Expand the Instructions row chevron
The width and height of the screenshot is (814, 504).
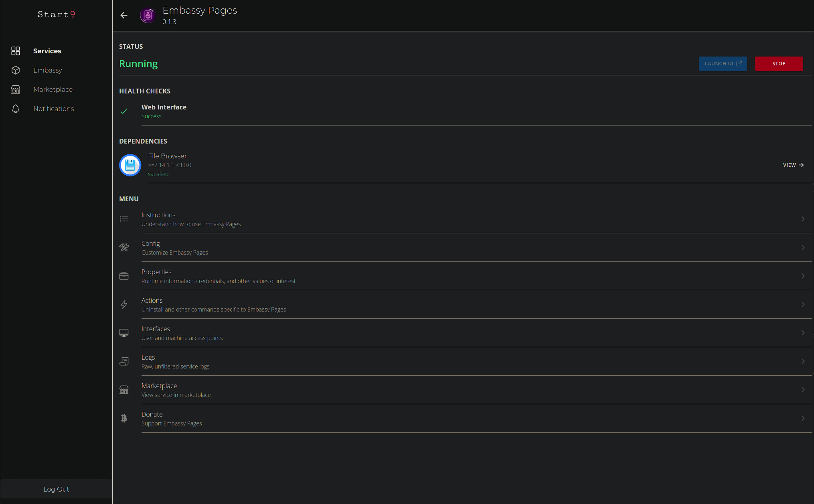click(x=803, y=219)
